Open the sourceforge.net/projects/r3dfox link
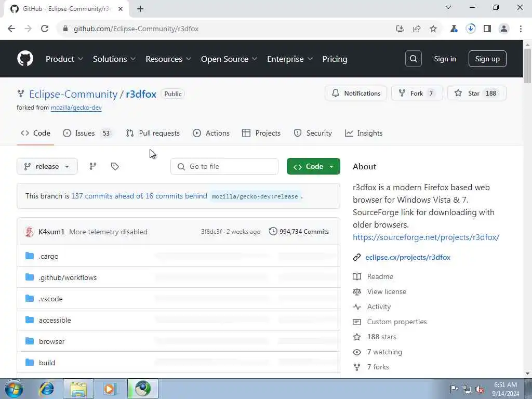This screenshot has height=399, width=532. (x=426, y=237)
